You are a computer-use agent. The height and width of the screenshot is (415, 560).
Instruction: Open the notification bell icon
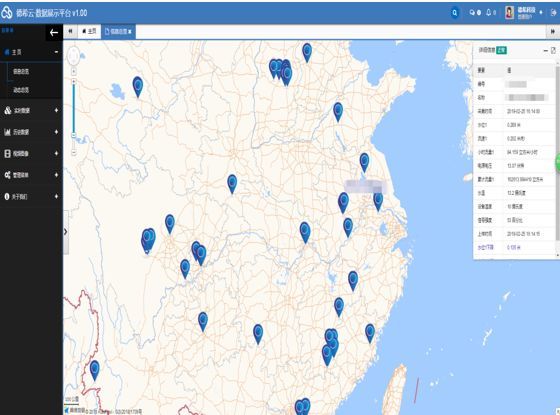click(x=489, y=12)
